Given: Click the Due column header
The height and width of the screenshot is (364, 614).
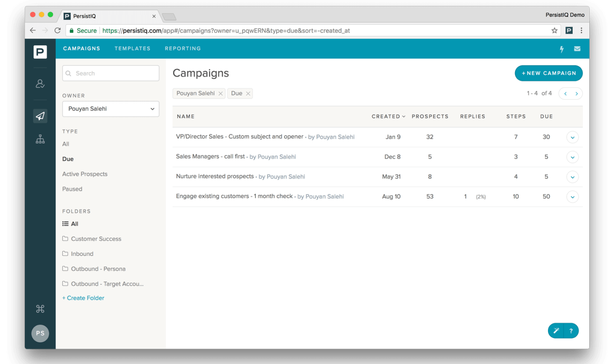Looking at the screenshot, I should (x=546, y=116).
